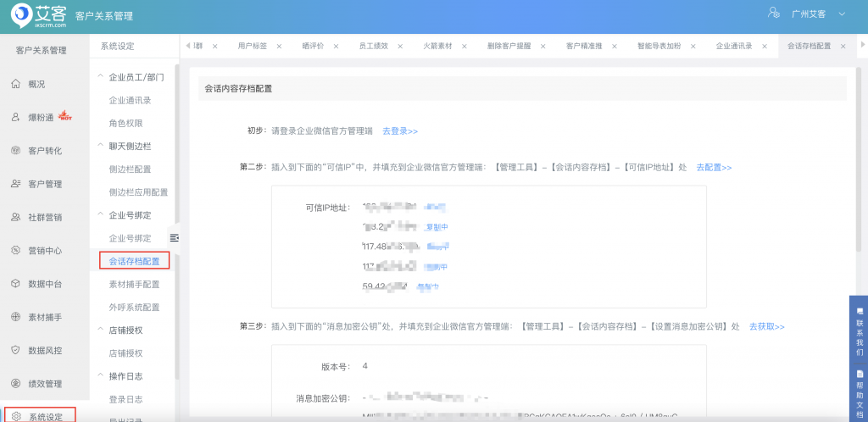The image size is (868, 422).
Task: Switch to the 晒评价 tab
Action: [x=313, y=46]
